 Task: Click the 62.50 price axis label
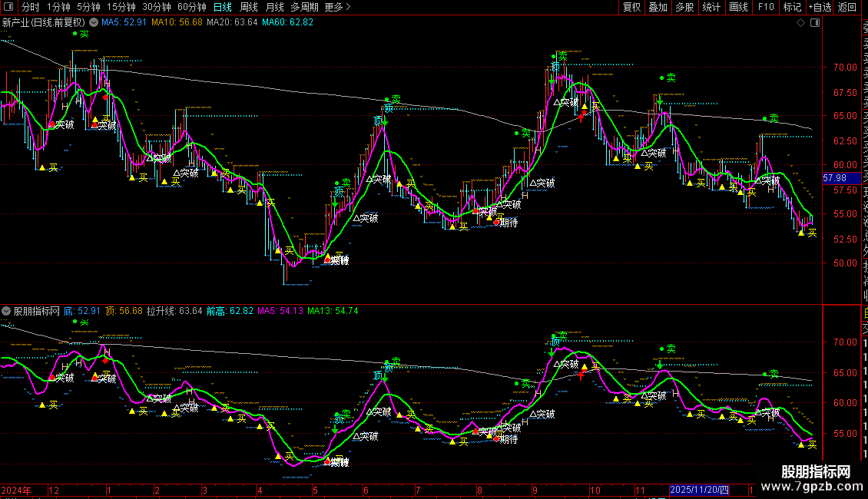click(x=845, y=141)
